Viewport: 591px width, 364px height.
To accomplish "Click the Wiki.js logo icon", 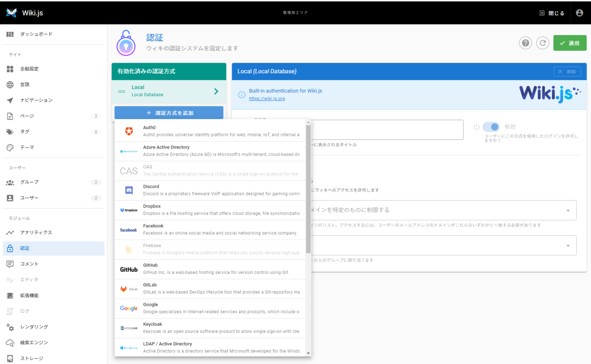I will point(11,13).
